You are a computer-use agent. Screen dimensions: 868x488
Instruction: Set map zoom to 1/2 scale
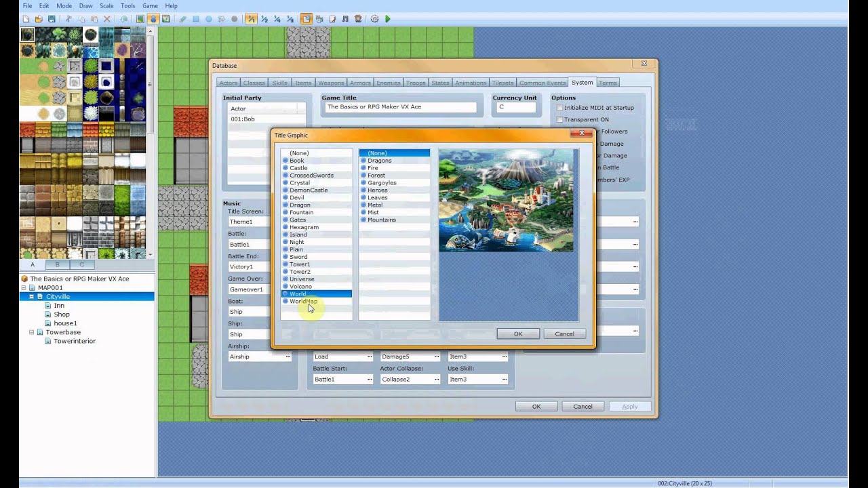[x=264, y=19]
